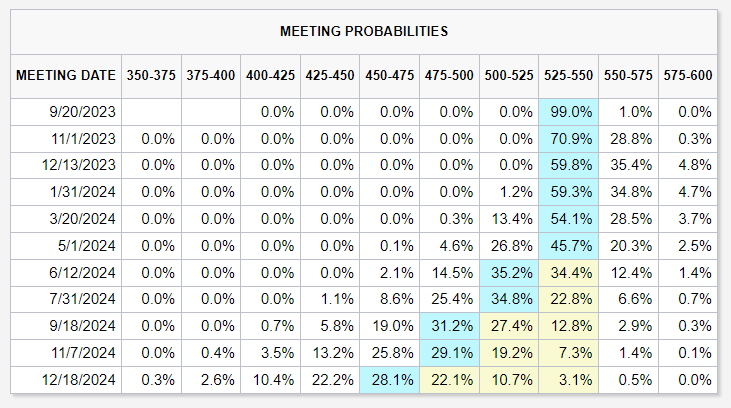Click the 12/18/2024 meeting date
This screenshot has width=731, height=408.
pos(65,379)
